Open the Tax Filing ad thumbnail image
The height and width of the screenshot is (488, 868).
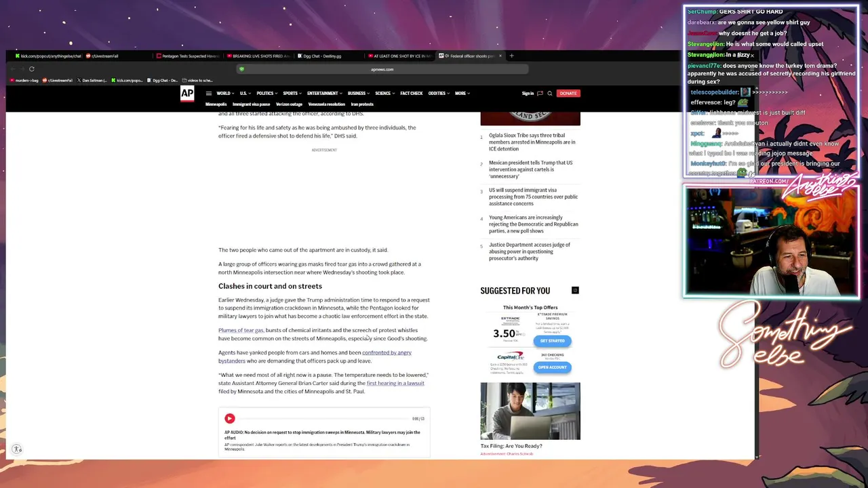(x=530, y=411)
